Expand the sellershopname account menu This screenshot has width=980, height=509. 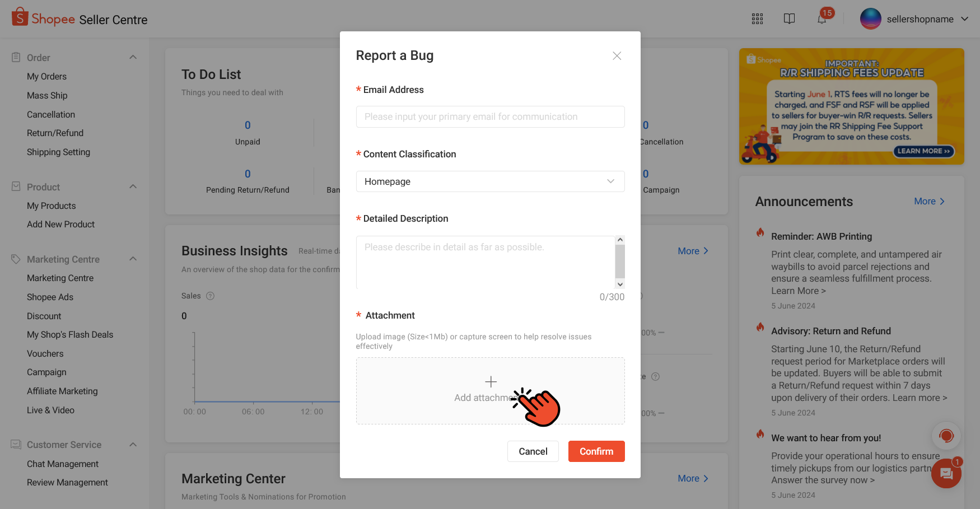pyautogui.click(x=964, y=19)
